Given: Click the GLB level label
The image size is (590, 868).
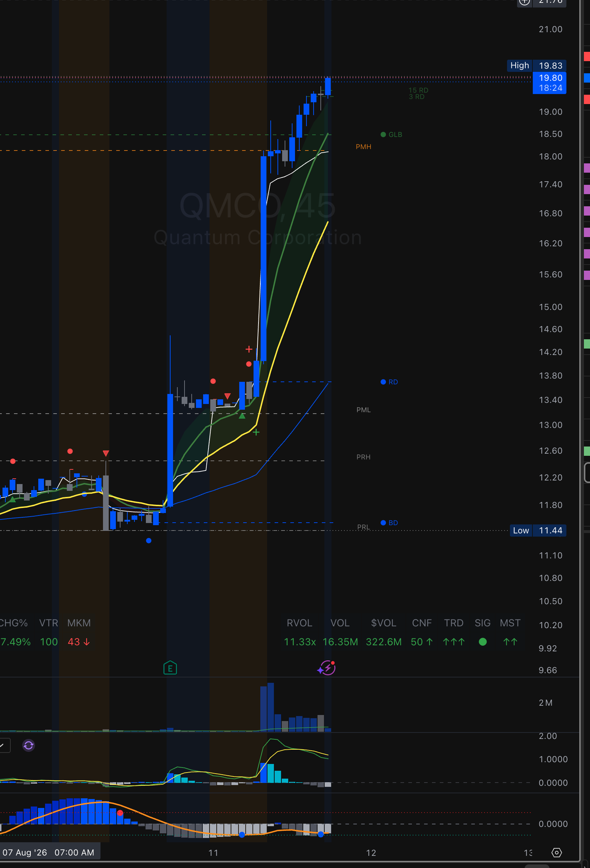Looking at the screenshot, I should coord(395,134).
